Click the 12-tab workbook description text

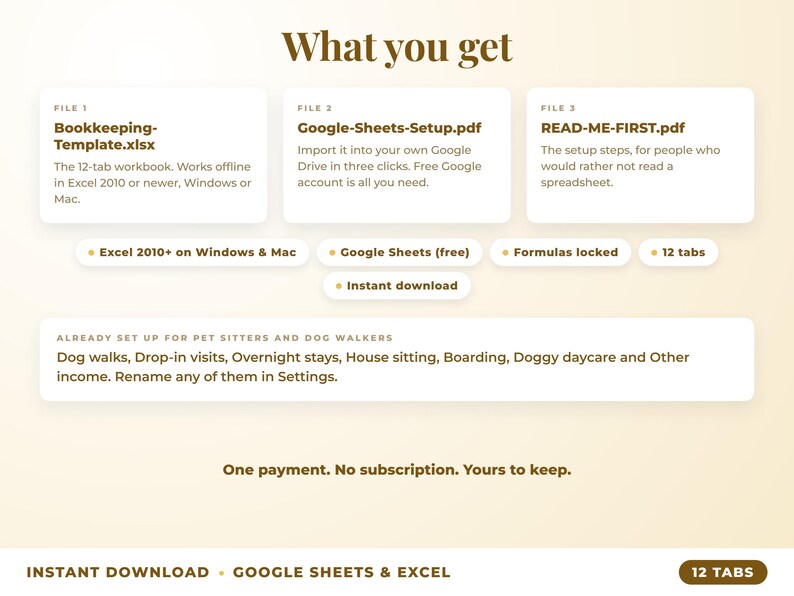point(152,183)
